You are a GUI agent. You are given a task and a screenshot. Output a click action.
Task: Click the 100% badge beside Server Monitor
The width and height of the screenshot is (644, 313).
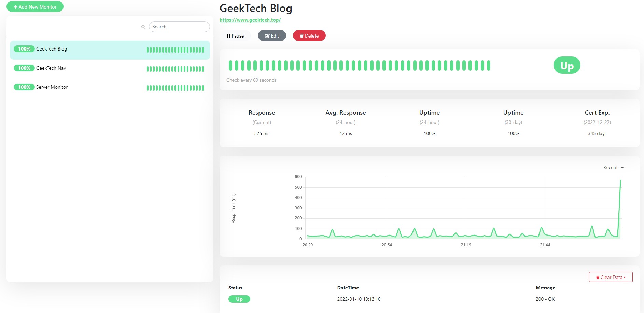pos(24,87)
